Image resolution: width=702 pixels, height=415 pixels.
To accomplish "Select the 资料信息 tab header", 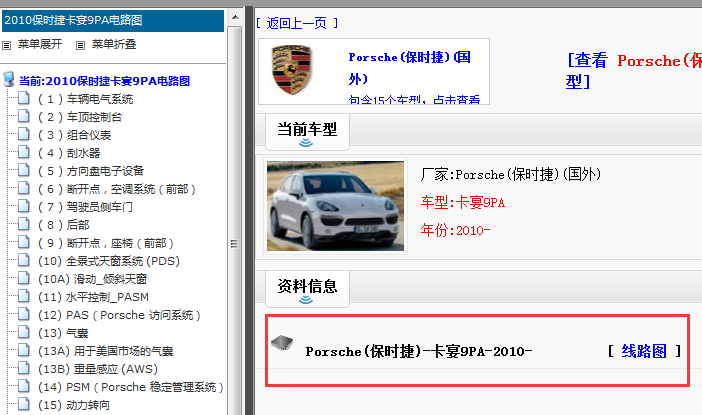I will (307, 288).
